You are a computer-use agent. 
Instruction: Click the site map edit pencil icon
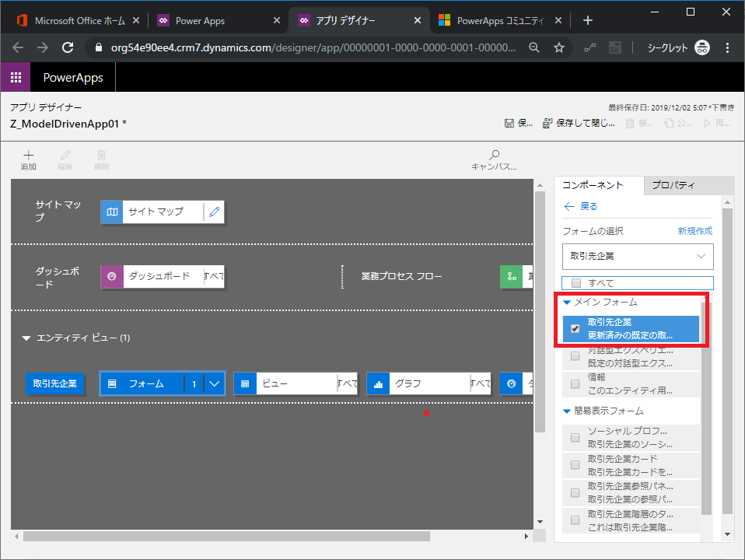(x=215, y=212)
